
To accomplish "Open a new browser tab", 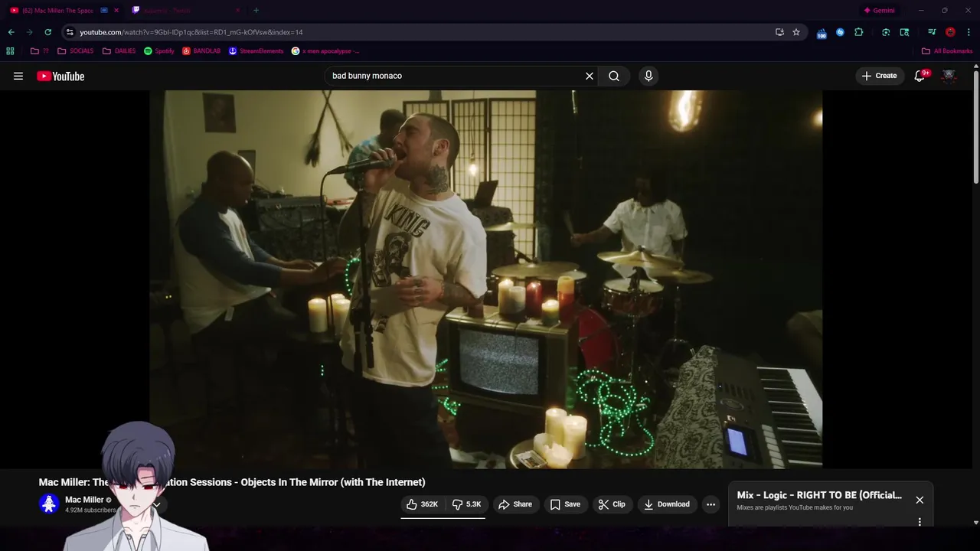I will point(256,11).
